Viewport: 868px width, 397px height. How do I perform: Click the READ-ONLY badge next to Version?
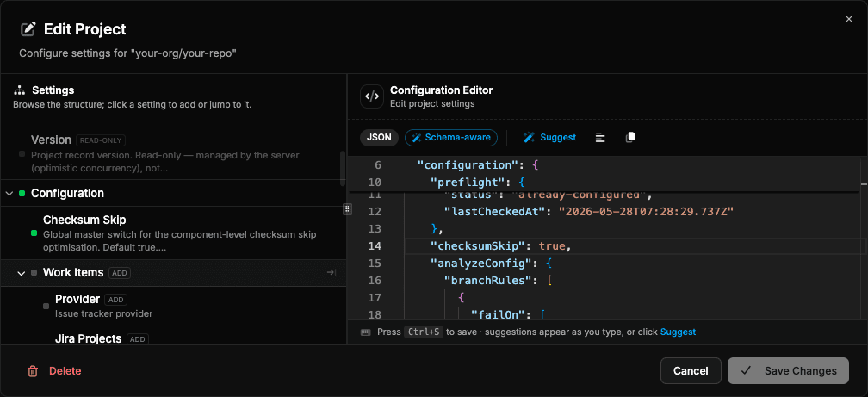click(101, 140)
